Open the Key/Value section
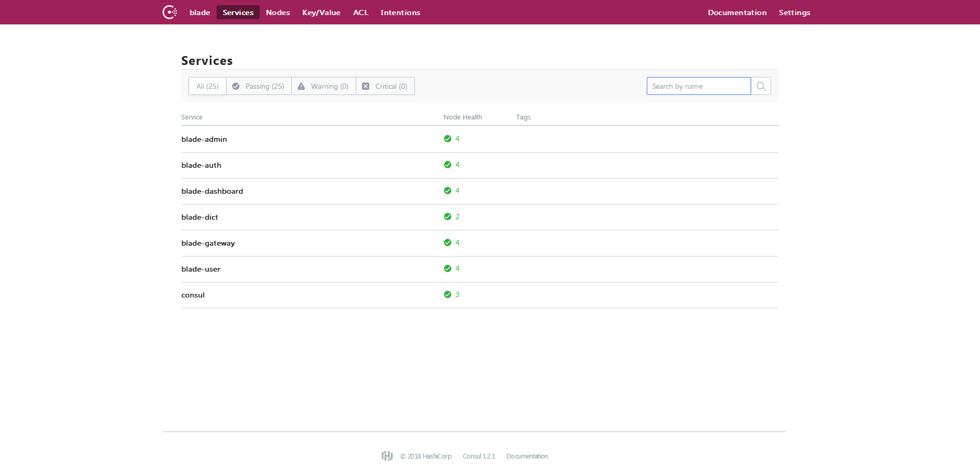This screenshot has height=472, width=980. point(321,12)
